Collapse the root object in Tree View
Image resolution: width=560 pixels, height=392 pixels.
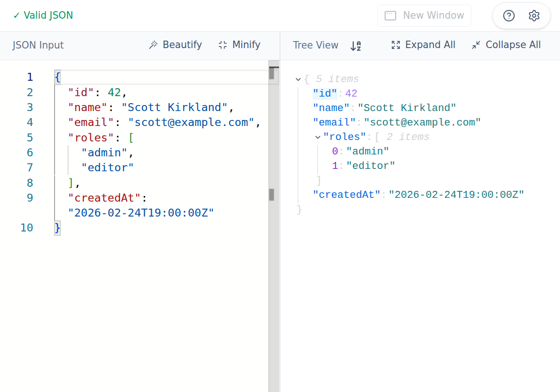coord(298,79)
